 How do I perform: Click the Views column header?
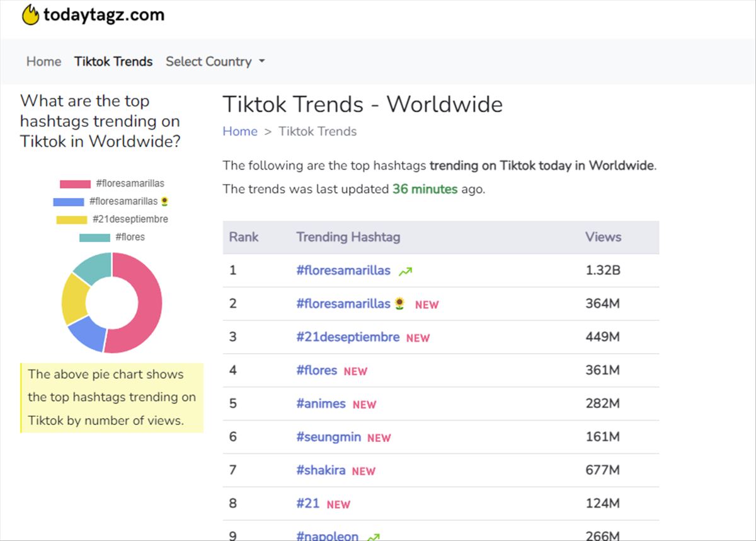pyautogui.click(x=604, y=237)
